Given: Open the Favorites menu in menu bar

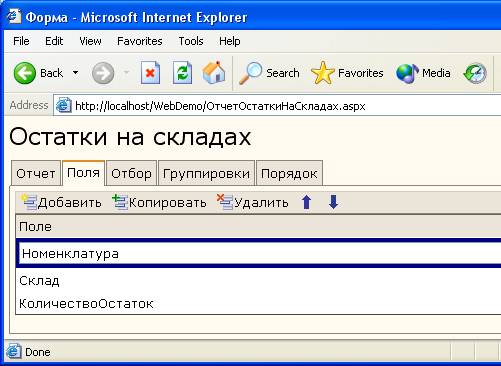Looking at the screenshot, I should (x=140, y=41).
